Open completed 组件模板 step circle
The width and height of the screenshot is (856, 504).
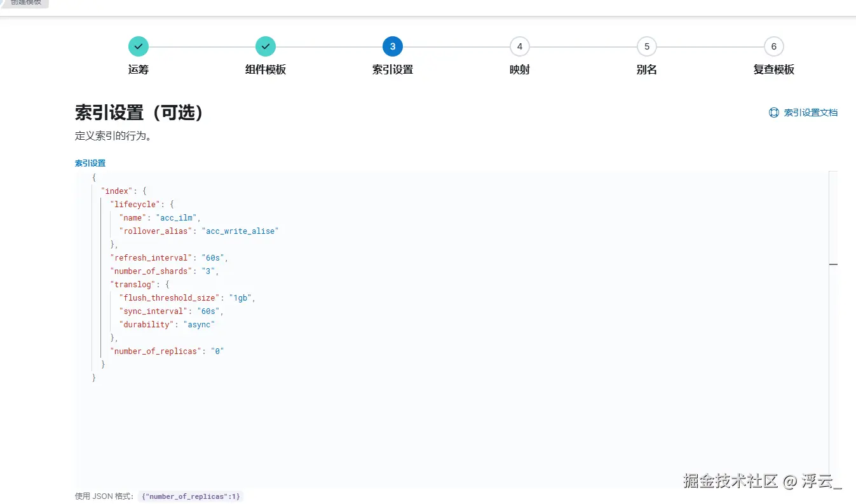(x=266, y=46)
